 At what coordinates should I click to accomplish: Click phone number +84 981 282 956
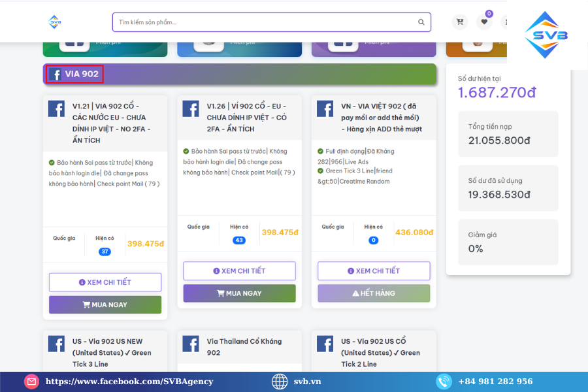click(495, 382)
